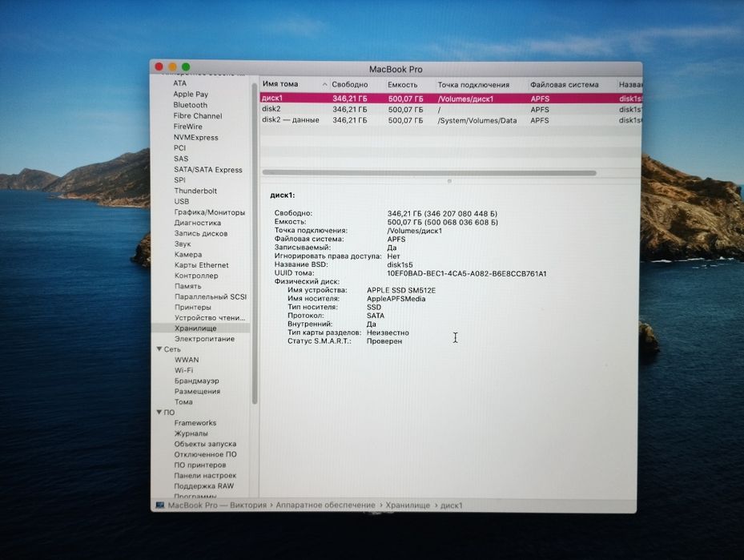This screenshot has height=560, width=744.
Task: Click the pane splitter handle dot
Action: coord(448,181)
